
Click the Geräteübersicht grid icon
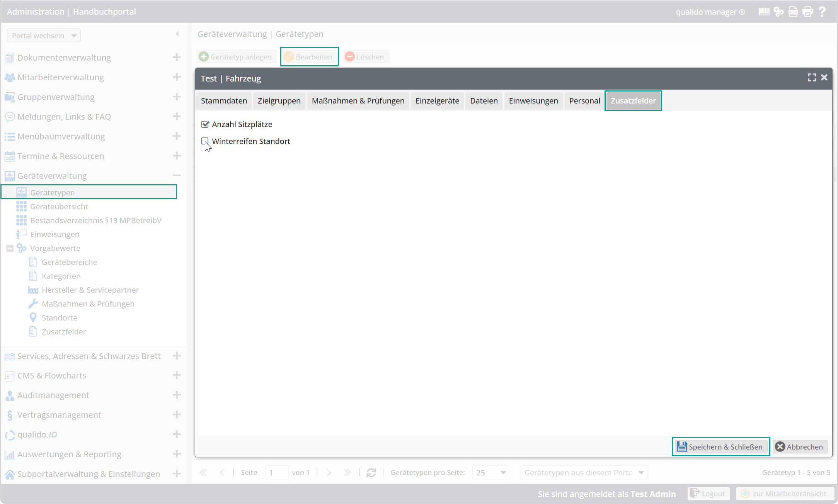21,207
